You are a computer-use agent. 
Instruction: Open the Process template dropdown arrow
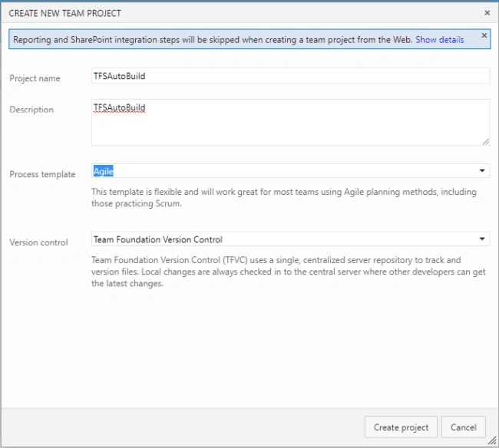click(482, 171)
